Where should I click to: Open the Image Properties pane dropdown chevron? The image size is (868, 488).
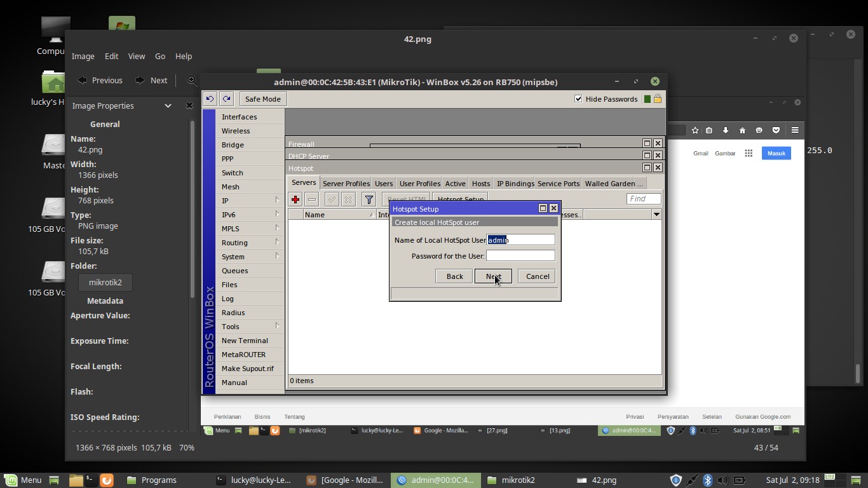[x=168, y=106]
